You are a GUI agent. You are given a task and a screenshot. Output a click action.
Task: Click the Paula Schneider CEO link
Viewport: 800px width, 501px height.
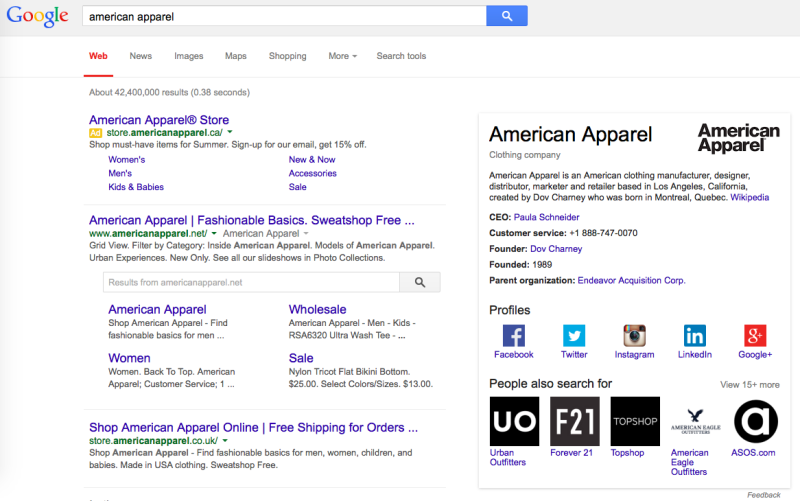point(546,217)
